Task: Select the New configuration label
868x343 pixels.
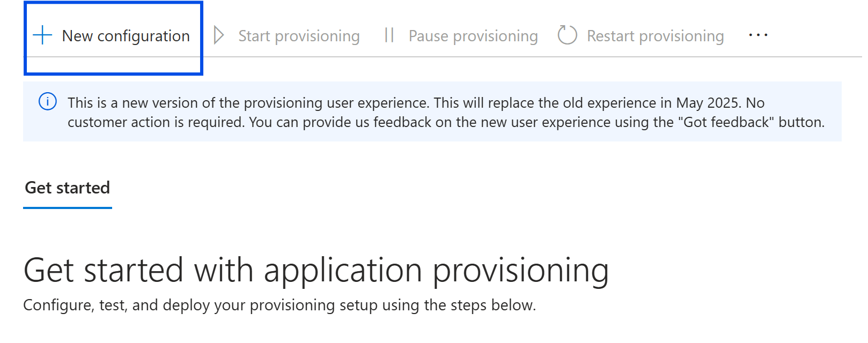Action: click(126, 36)
